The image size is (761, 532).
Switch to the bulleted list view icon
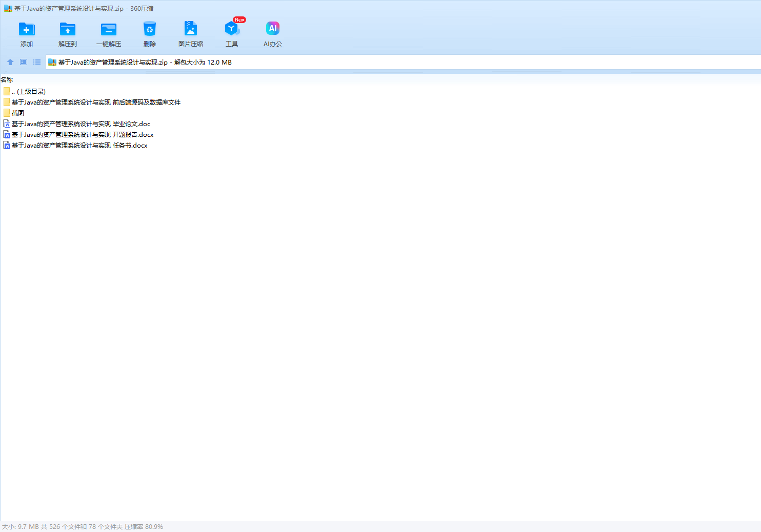(37, 62)
